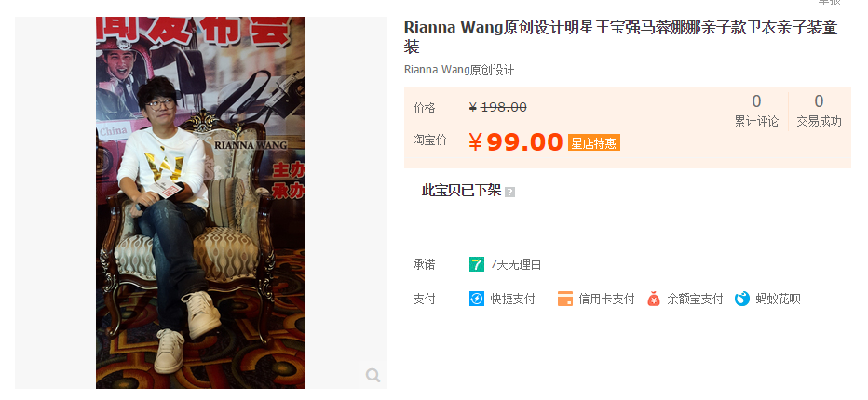Select 余额宝支付 payment label
Image resolution: width=868 pixels, height=400 pixels.
coord(695,300)
